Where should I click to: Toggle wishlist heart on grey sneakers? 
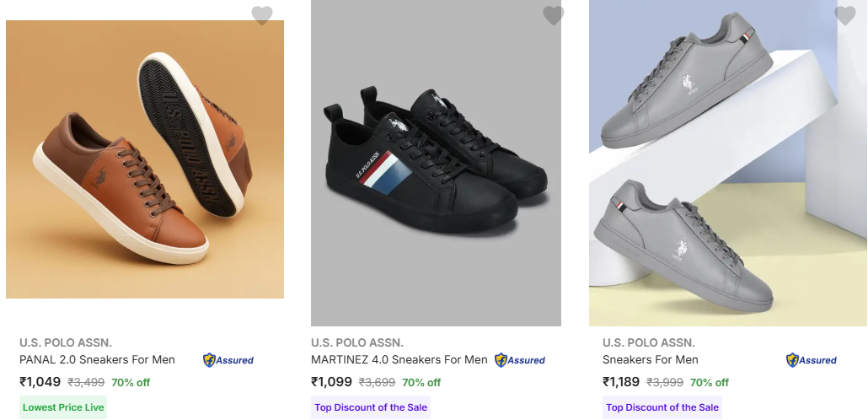point(844,15)
